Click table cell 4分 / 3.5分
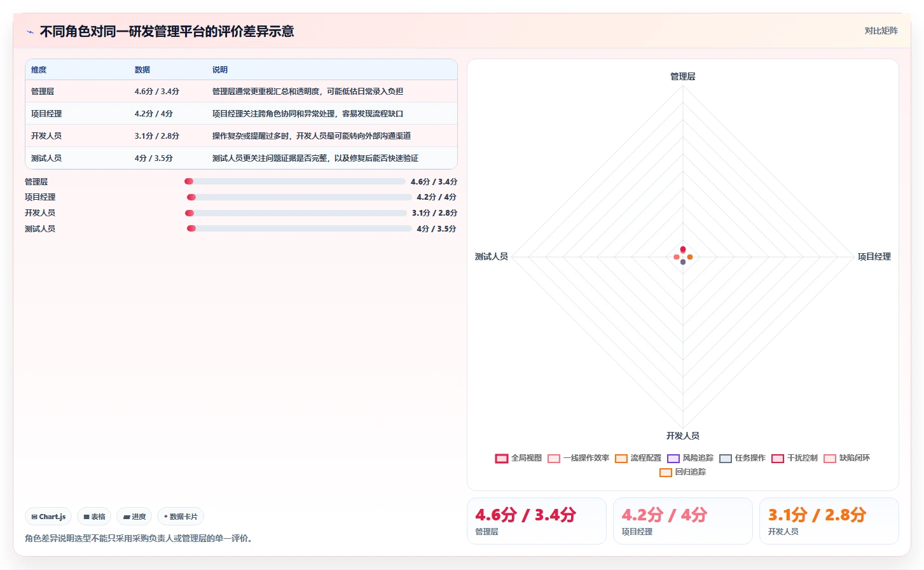The image size is (924, 570). point(154,158)
